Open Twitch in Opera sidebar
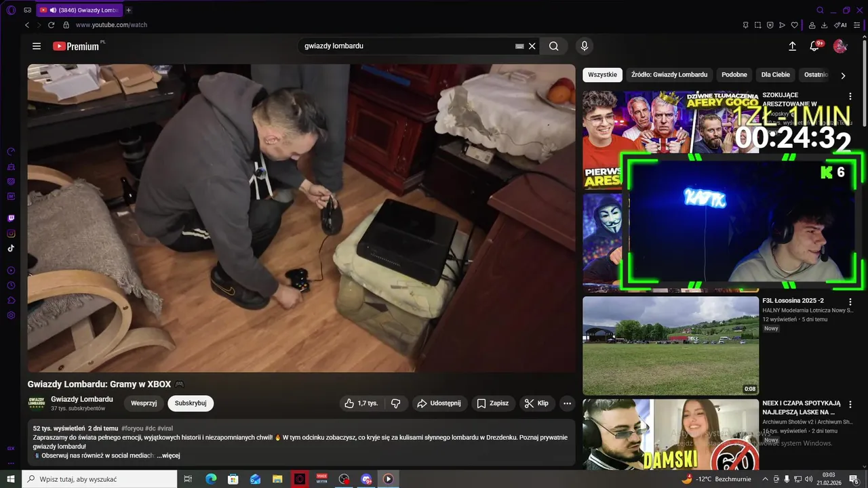868x488 pixels. [x=11, y=218]
